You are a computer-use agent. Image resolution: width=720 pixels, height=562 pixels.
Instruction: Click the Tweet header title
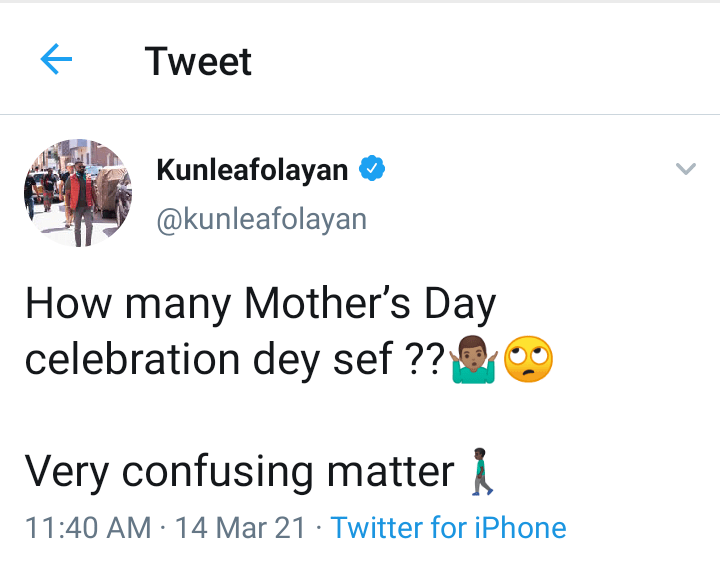pyautogui.click(x=198, y=62)
